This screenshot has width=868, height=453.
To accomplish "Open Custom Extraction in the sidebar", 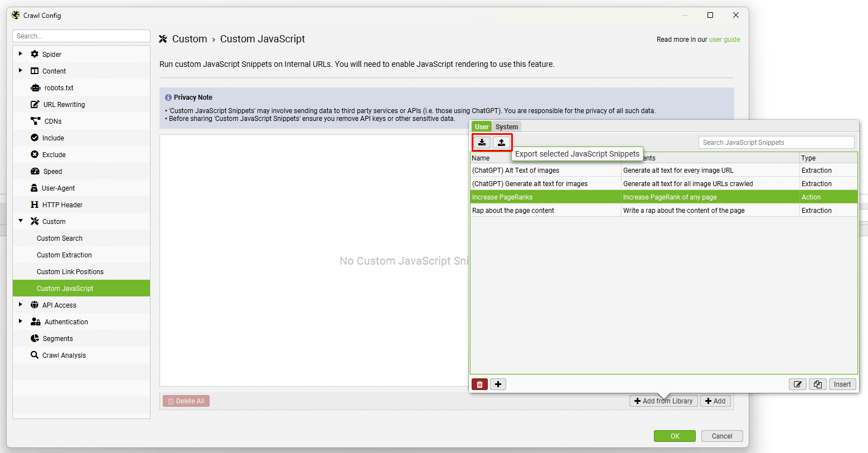I will [64, 255].
